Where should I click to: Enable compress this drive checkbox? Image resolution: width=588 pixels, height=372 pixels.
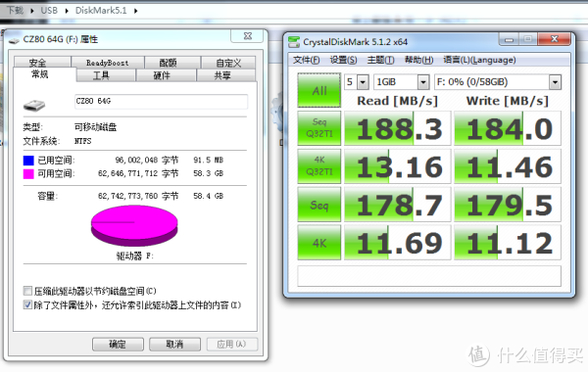pos(27,291)
